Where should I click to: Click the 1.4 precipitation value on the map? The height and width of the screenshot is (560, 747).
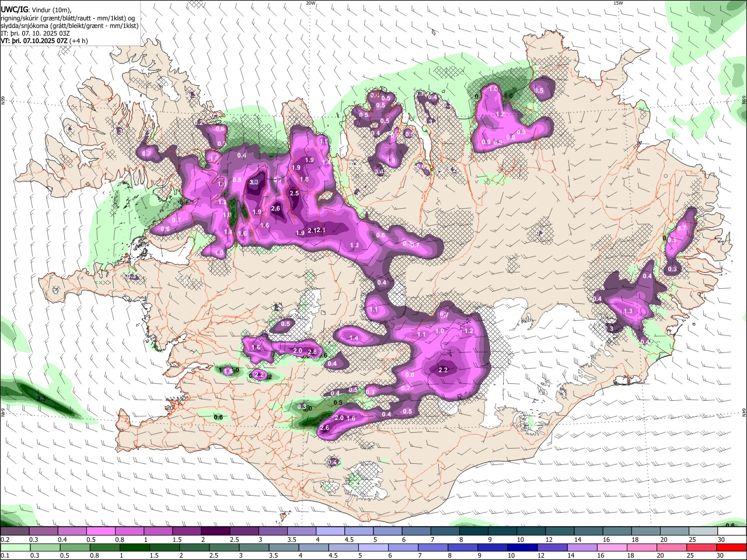(x=353, y=338)
